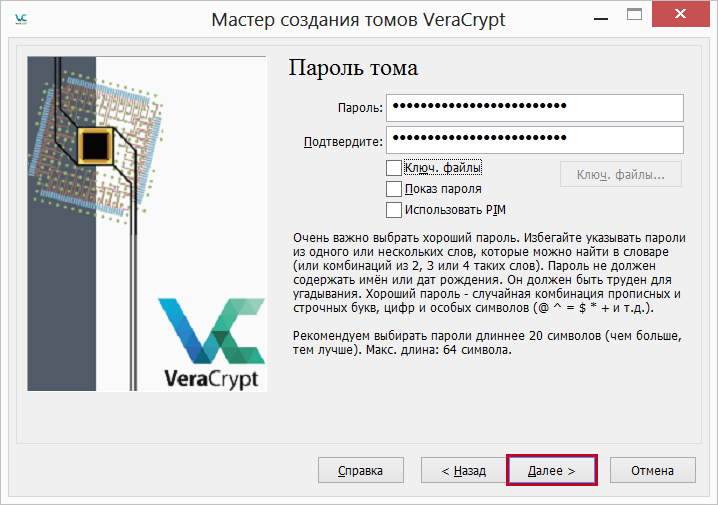Click the Макс. длина: 64 символа text
Screen dimensions: 718x505
coord(439,350)
